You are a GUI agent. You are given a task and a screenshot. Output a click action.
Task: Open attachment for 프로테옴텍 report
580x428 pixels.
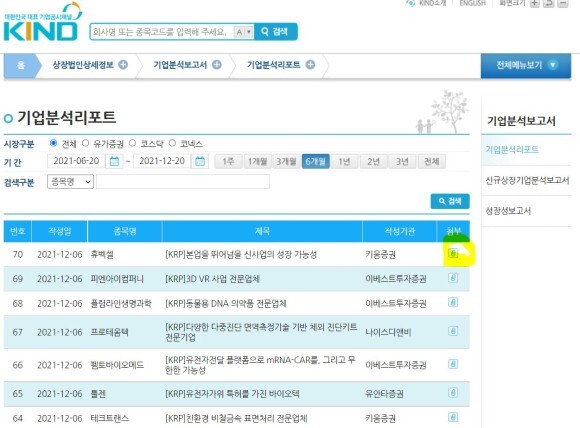[x=453, y=331]
